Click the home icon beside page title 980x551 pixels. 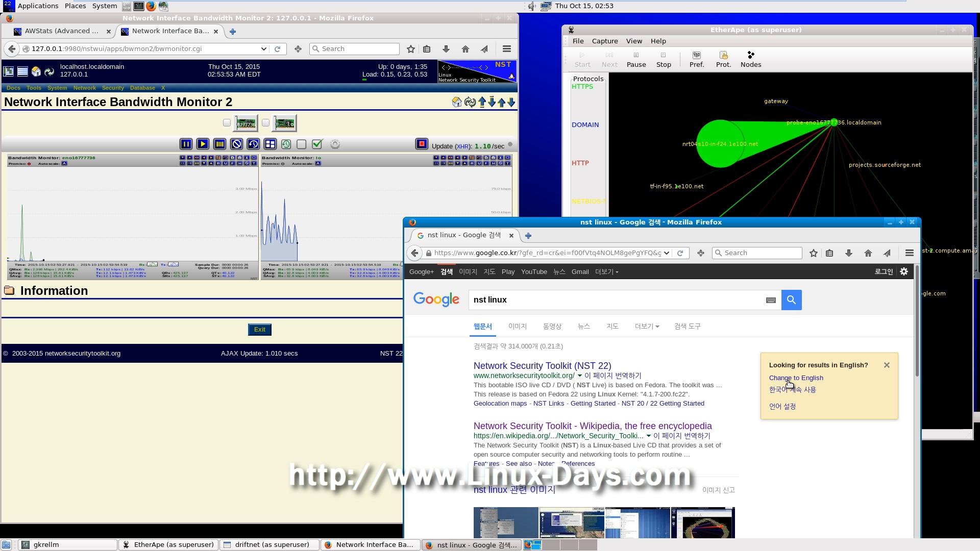tap(457, 103)
